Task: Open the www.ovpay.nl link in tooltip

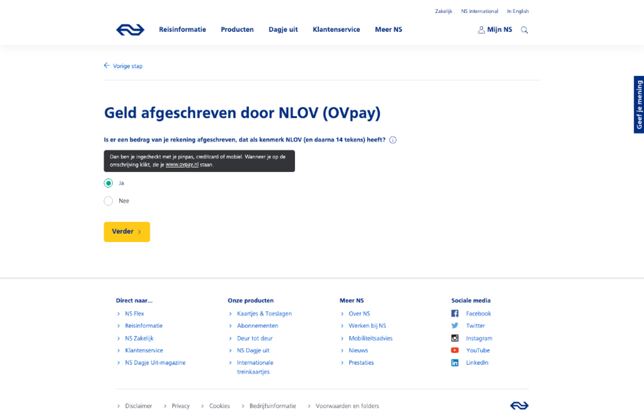Action: [182, 165]
